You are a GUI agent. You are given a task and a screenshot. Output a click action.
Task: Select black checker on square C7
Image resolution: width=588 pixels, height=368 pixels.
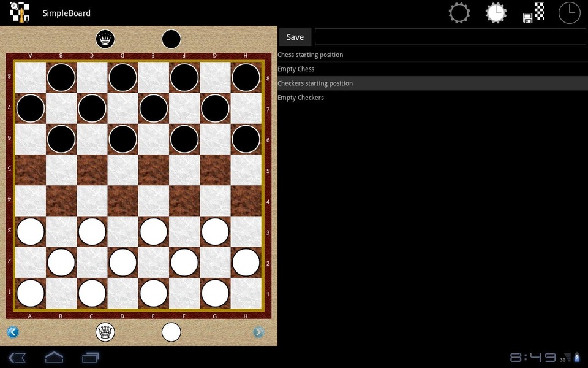tap(92, 108)
